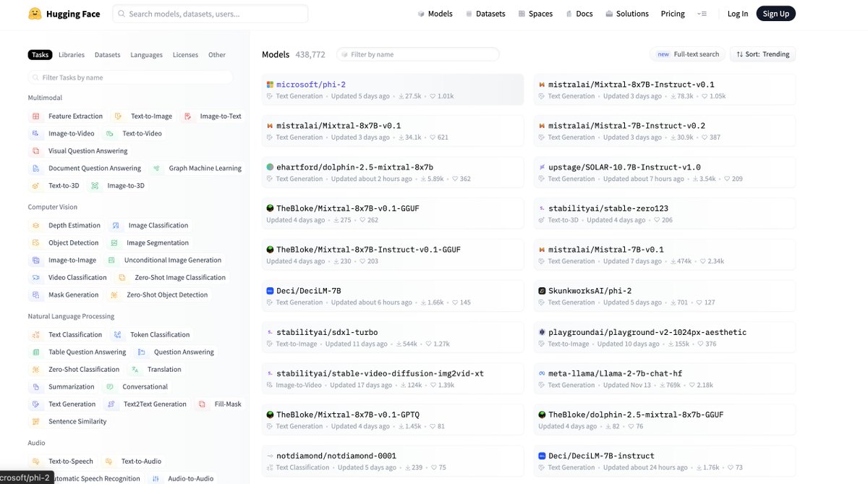The image size is (868, 484).
Task: Click the Sign Up button
Action: [x=776, y=14]
